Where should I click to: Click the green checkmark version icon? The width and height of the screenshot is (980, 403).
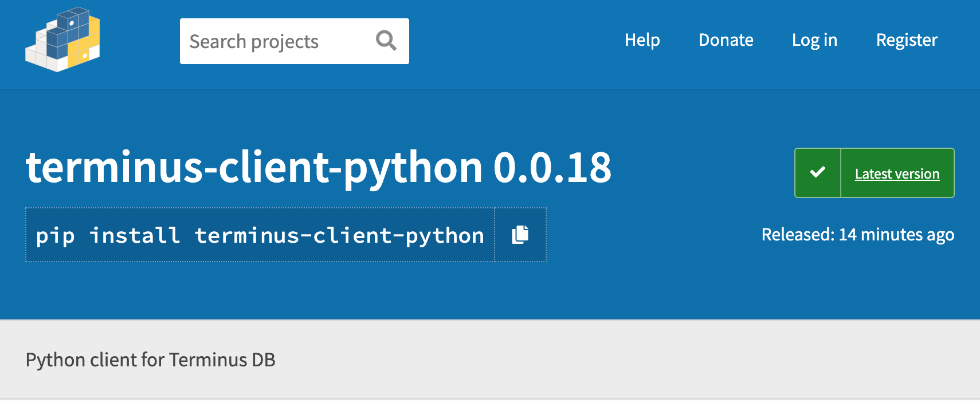[818, 173]
